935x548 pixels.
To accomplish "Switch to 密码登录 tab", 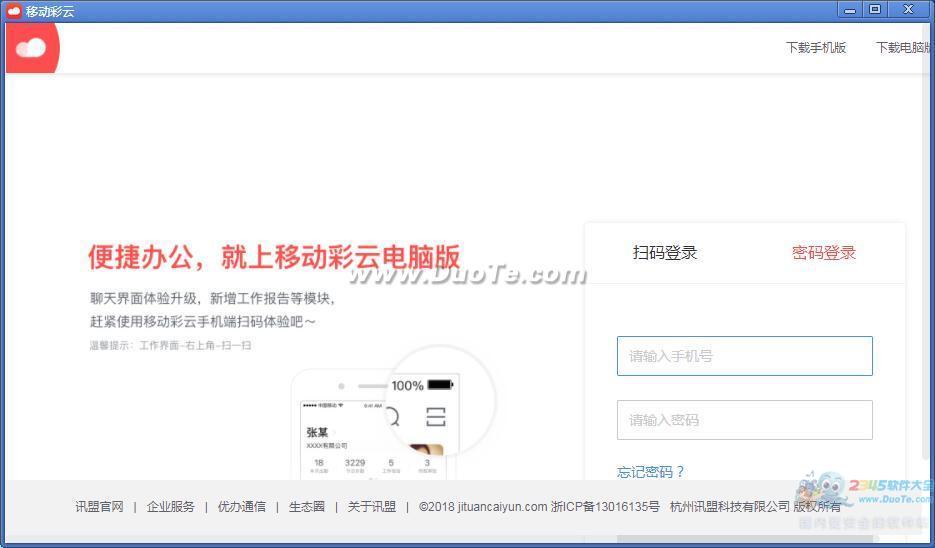I will click(x=824, y=253).
